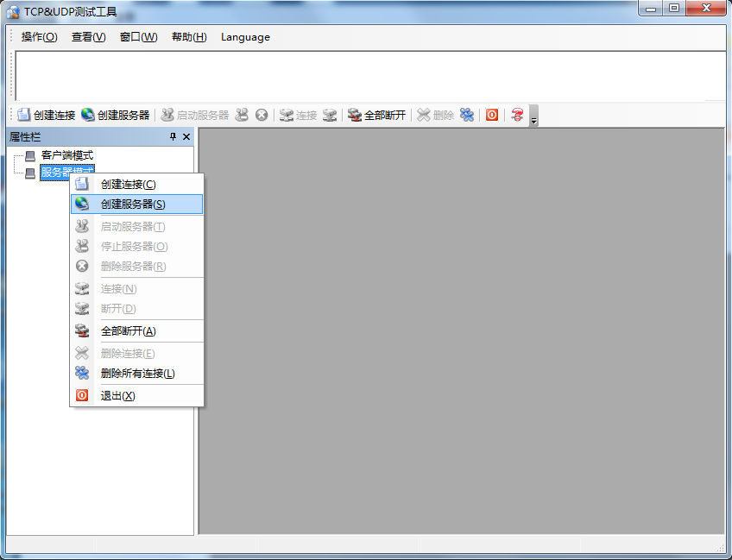Click the app icon in the title bar
The width and height of the screenshot is (732, 560).
tap(13, 12)
